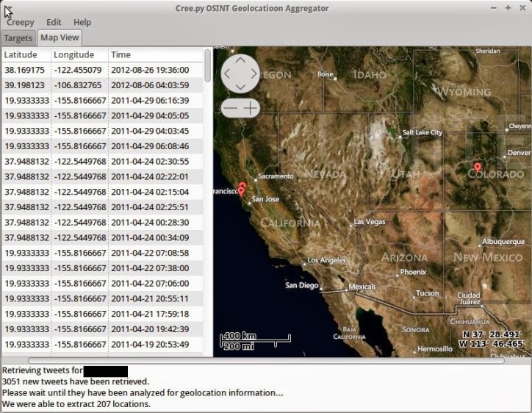Select the row with latitude 38.169175

pos(102,70)
